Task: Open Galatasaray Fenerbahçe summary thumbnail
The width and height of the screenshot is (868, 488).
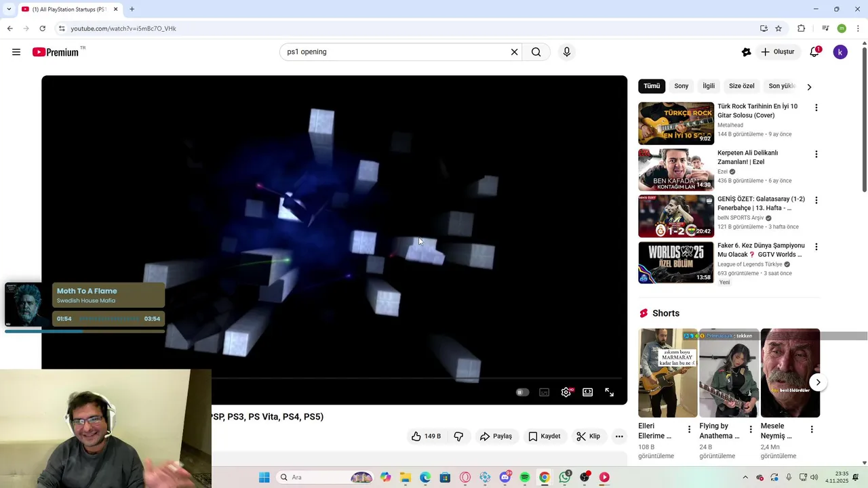Action: pos(676,216)
